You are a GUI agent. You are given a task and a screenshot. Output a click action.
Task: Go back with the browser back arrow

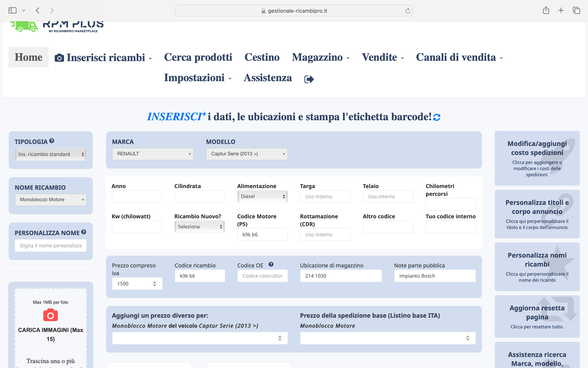pyautogui.click(x=37, y=10)
